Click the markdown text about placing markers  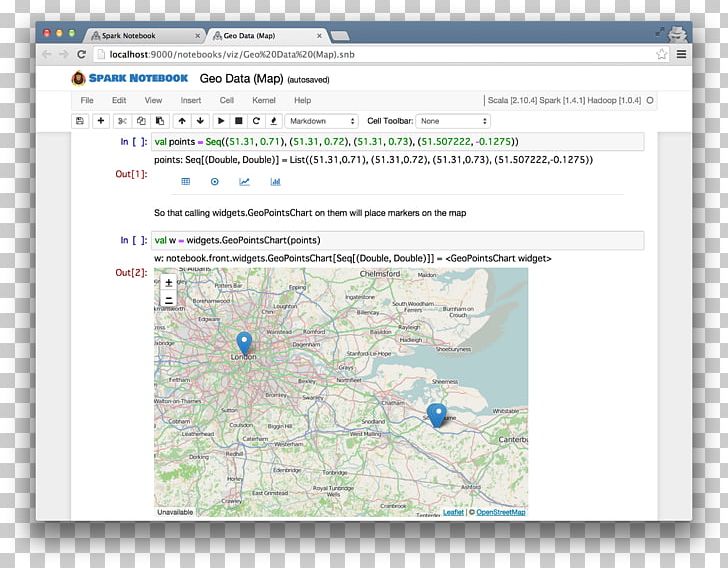click(310, 213)
